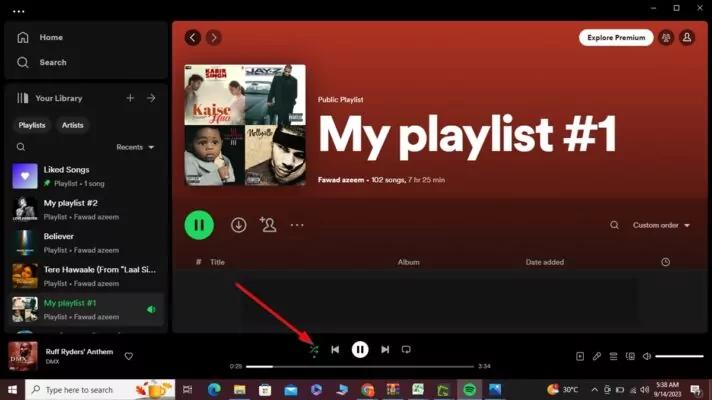
Task: Toggle shuffle playback in player bar
Action: tap(314, 350)
